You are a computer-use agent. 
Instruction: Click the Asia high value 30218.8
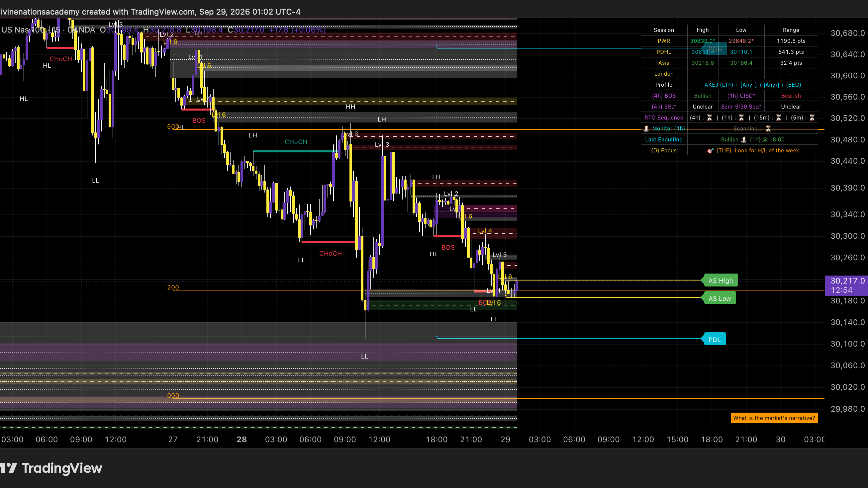[703, 63]
